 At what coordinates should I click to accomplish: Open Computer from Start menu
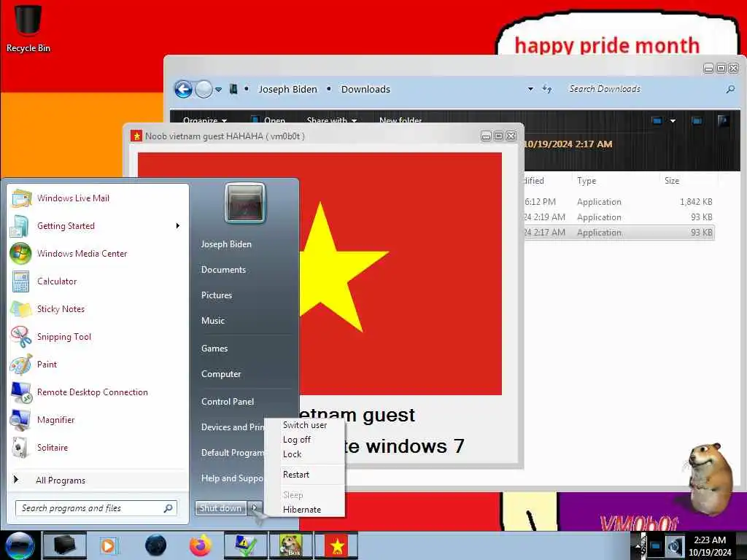pyautogui.click(x=221, y=374)
